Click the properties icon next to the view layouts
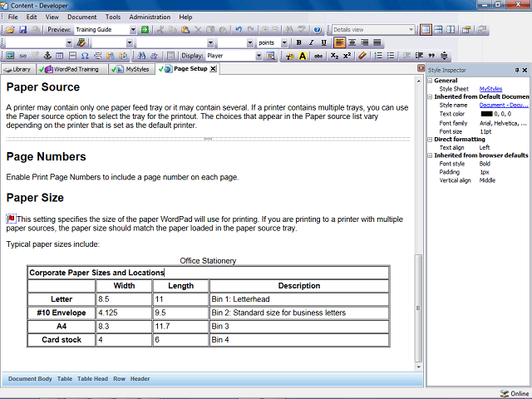This screenshot has width=532, height=399. (466, 30)
